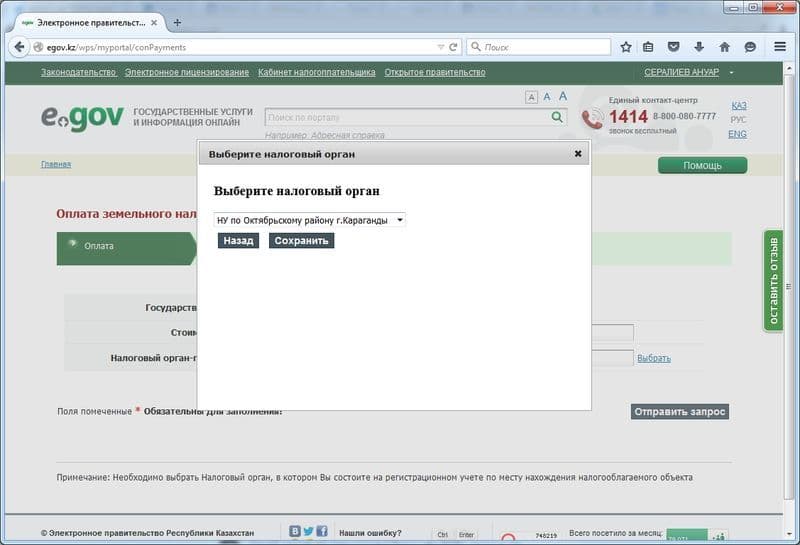Close the Электронное правительство browser tab
800x545 pixels.
coord(154,23)
